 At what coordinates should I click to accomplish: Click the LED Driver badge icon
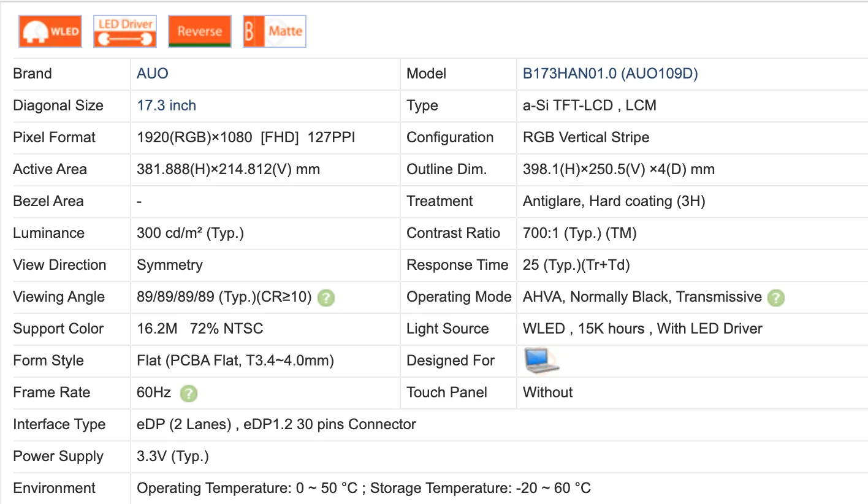click(x=125, y=31)
